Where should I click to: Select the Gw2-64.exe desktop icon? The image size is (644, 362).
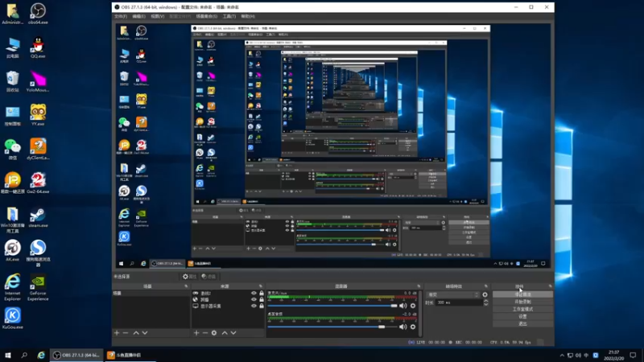coord(38,183)
